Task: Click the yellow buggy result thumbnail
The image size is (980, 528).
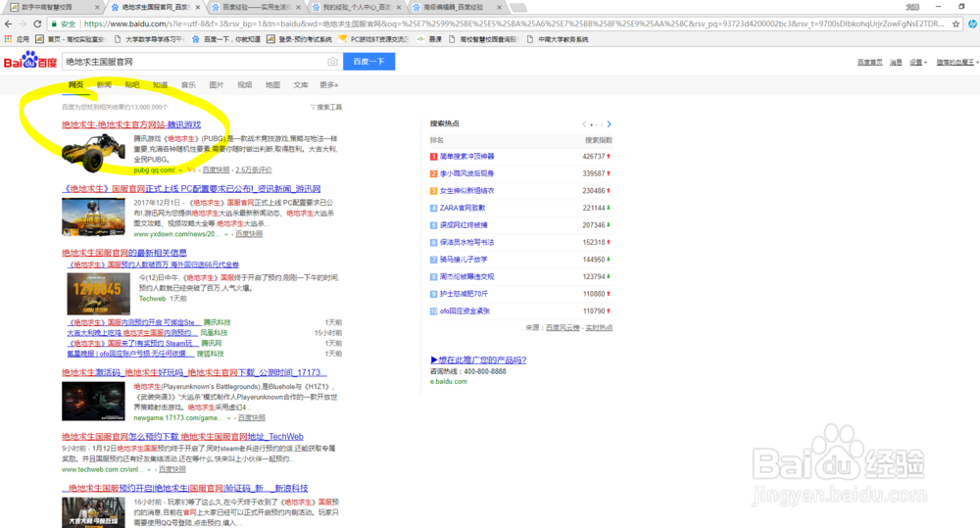Action: point(93,152)
